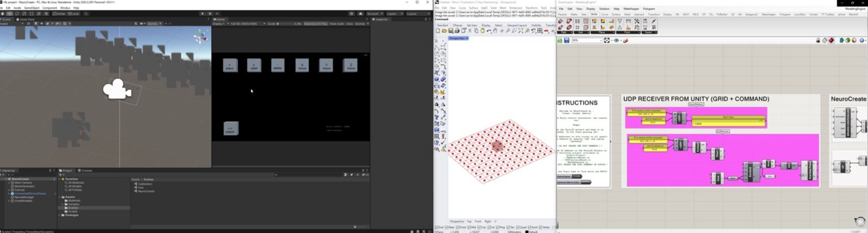Screen dimensions: 868x233
Task: Switch to Curve tab in Grasshopper
Action: click(x=604, y=14)
